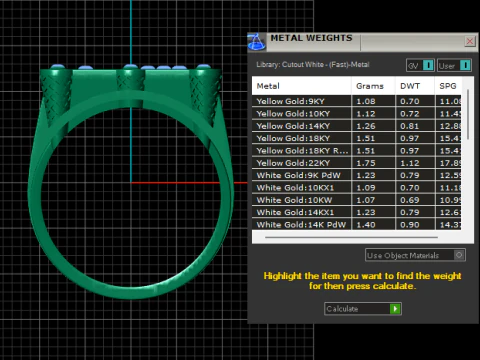
Task: Select the White Gold:10KW row
Action: (x=357, y=200)
